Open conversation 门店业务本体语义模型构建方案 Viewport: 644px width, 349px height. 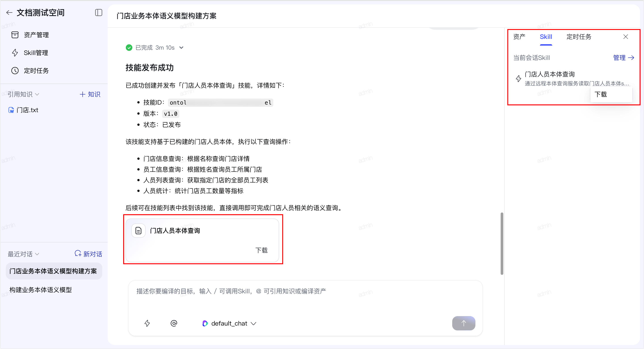pos(54,271)
